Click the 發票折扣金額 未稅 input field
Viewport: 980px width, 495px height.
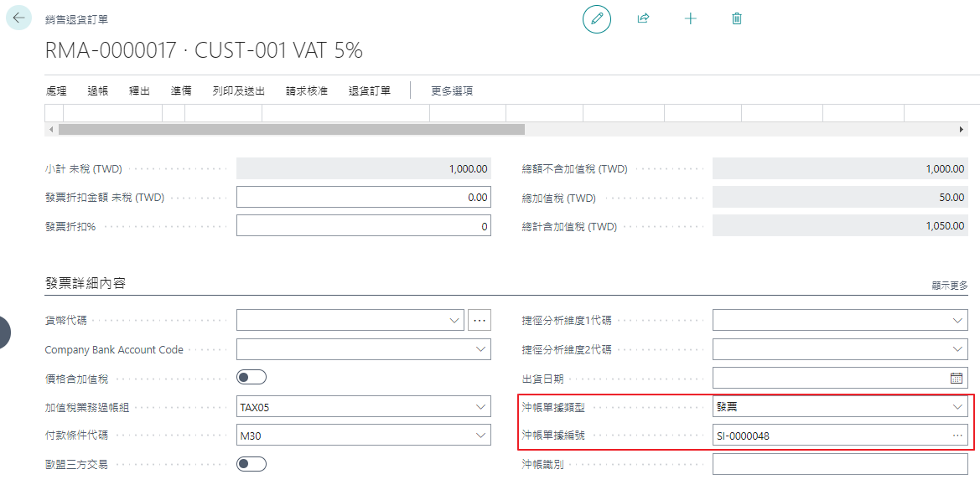tap(364, 198)
